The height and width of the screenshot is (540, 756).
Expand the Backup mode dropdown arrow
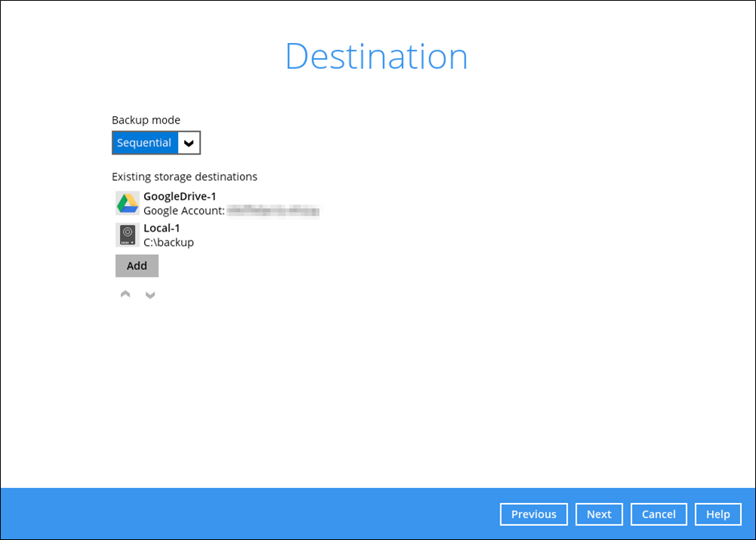coord(189,143)
